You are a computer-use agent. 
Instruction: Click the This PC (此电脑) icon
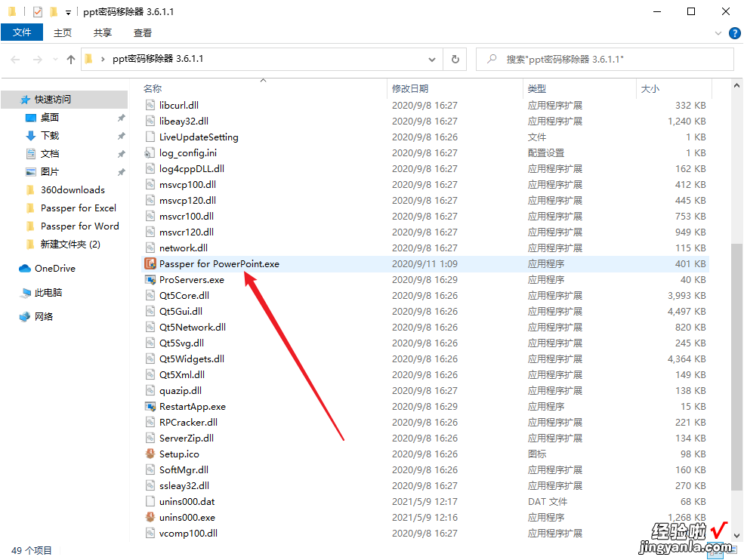25,293
